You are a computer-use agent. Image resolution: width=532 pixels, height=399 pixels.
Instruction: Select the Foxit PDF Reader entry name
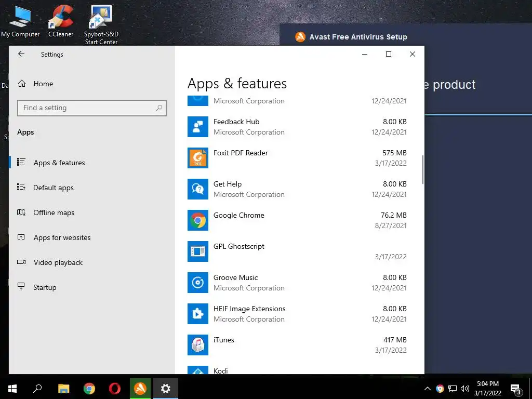241,153
